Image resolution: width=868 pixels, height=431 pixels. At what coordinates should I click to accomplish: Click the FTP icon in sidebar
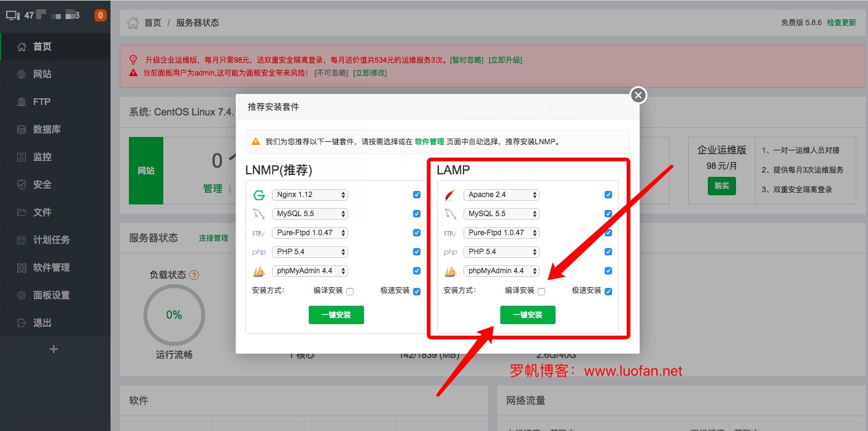click(21, 102)
